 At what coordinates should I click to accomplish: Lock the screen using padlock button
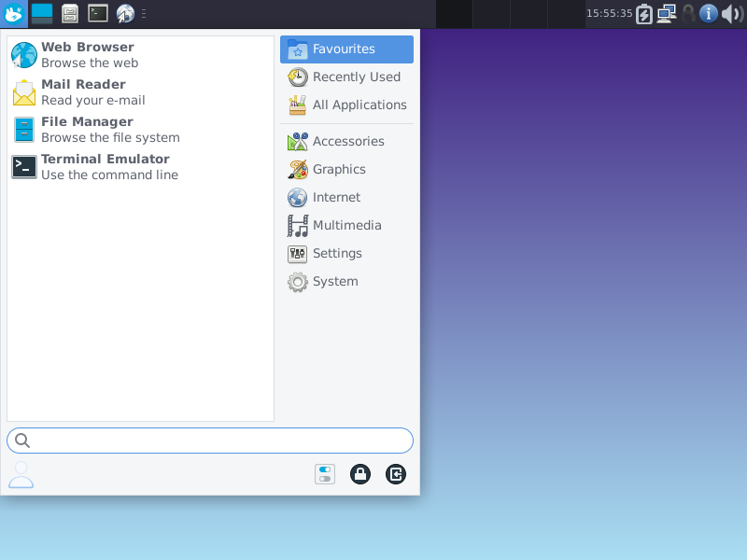tap(360, 474)
